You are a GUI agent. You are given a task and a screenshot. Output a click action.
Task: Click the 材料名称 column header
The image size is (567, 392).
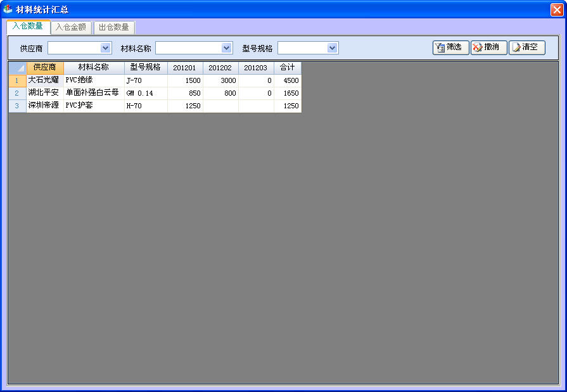[94, 68]
